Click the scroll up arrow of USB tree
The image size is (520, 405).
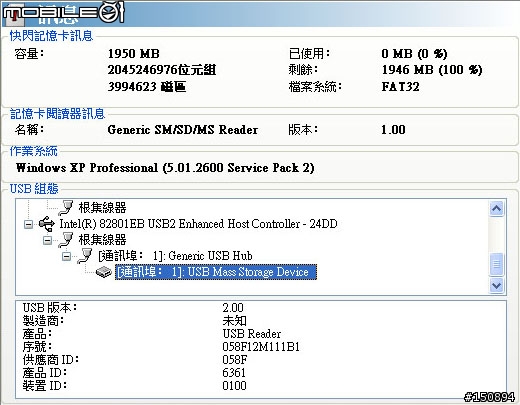click(x=496, y=209)
